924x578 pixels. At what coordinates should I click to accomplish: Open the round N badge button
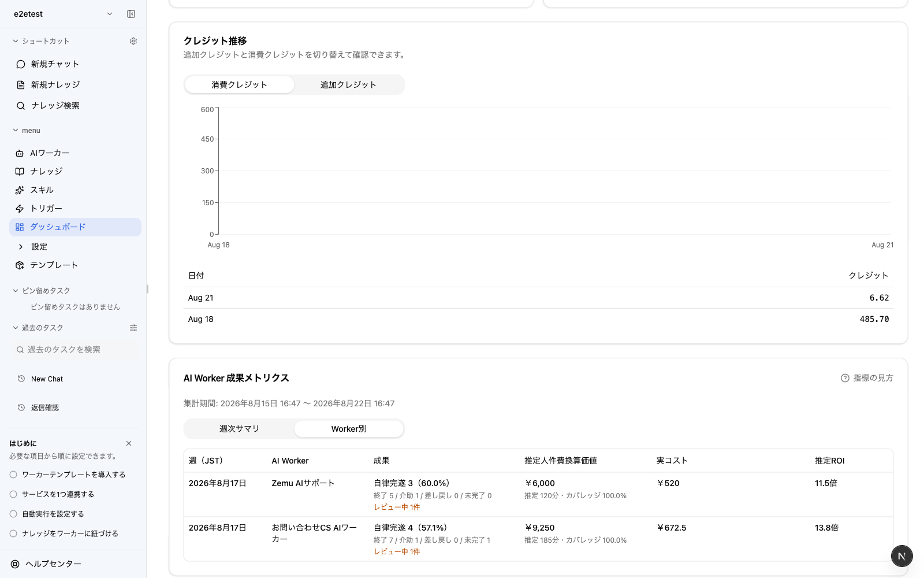(x=901, y=556)
